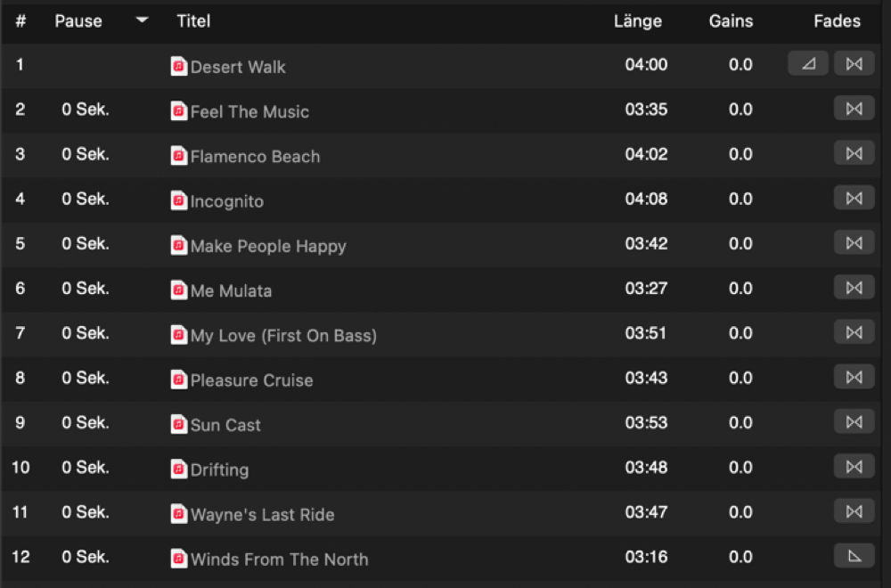The image size is (891, 588).
Task: Click the 0 Sek. pause value for Sun Cast
Action: [x=85, y=422]
